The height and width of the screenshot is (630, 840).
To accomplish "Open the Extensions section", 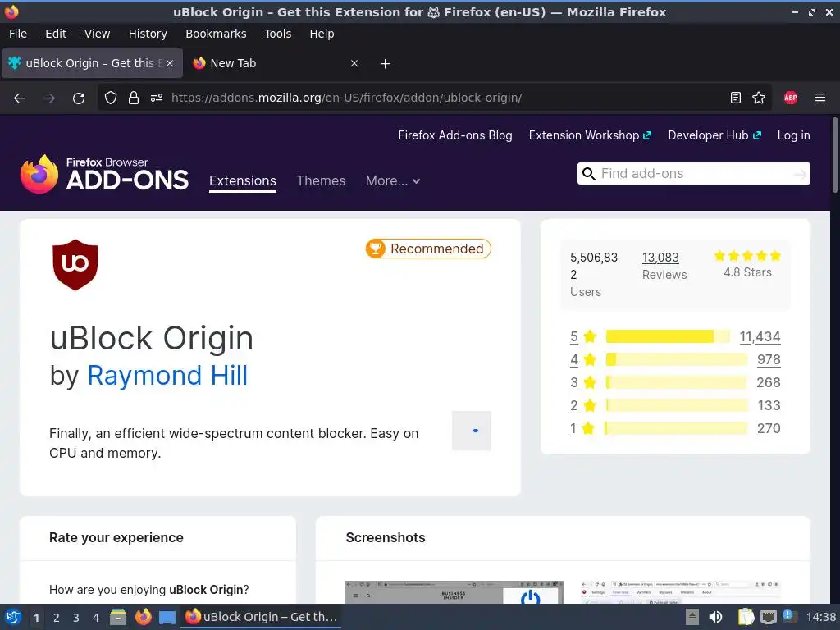I will point(243,181).
